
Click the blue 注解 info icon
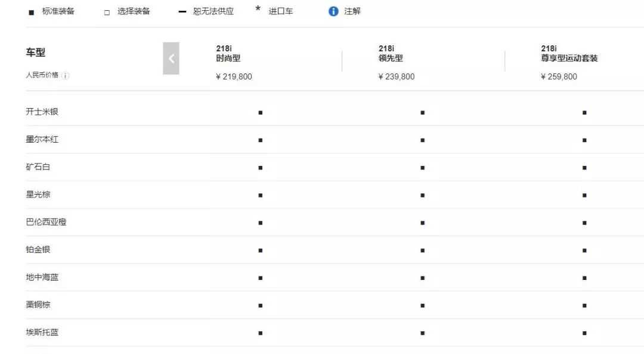(333, 11)
